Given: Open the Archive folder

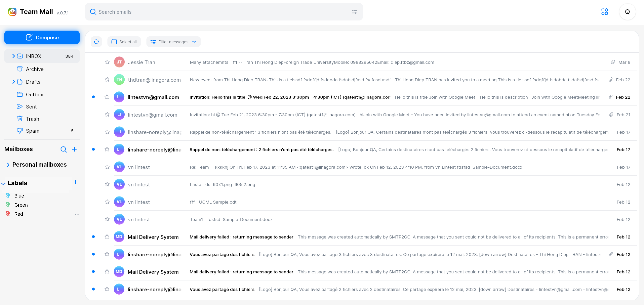Looking at the screenshot, I should 42,69.
